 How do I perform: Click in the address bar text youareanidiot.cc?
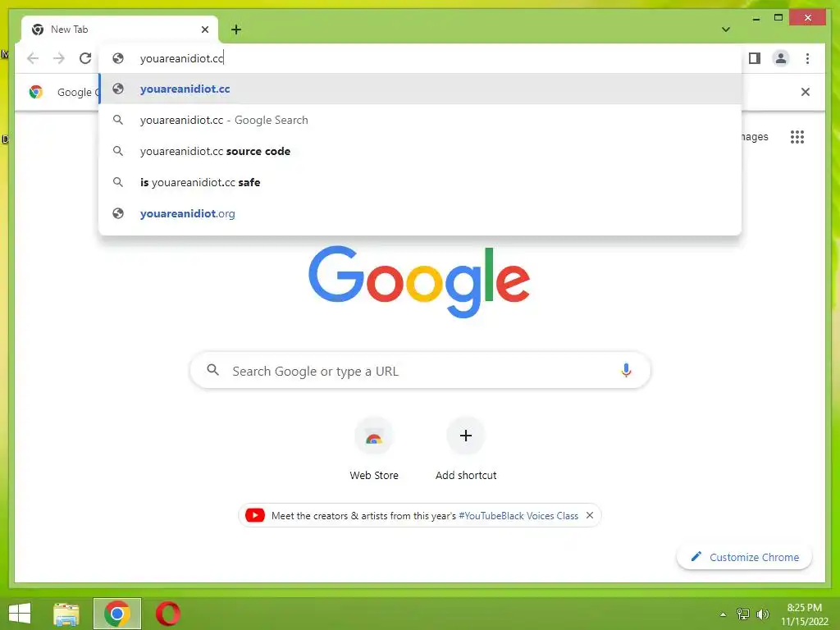[181, 58]
